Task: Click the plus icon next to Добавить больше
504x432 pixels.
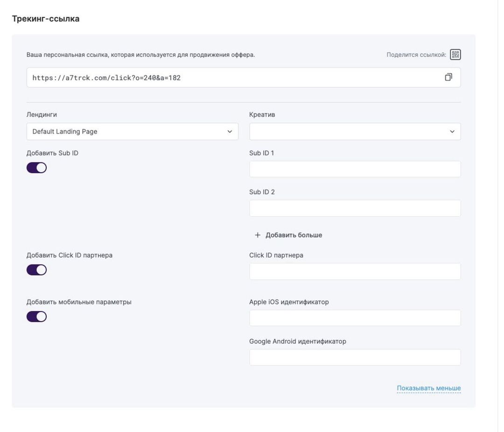Action: (258, 235)
